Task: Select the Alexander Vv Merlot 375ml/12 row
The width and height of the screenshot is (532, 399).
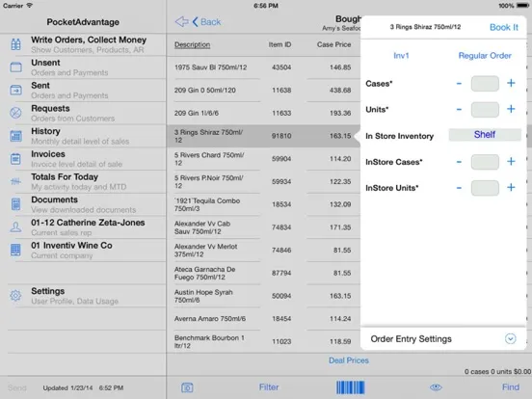Action: click(263, 250)
